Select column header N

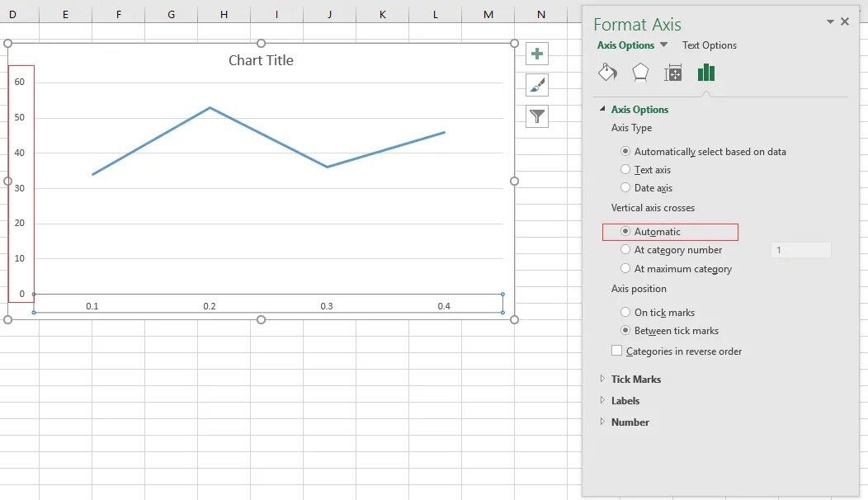[x=540, y=14]
